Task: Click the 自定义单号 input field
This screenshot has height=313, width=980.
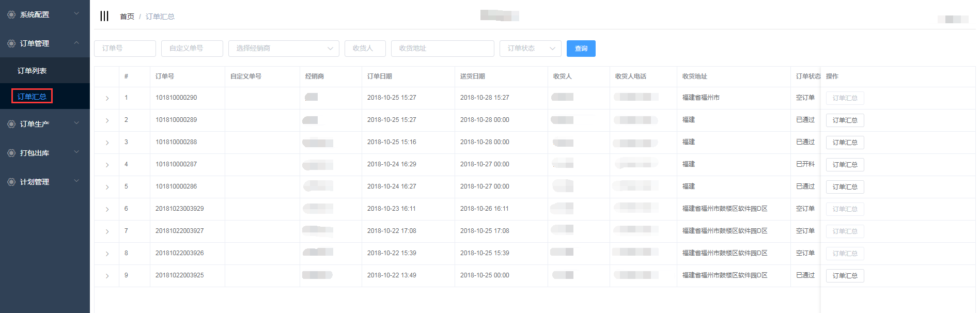Action: (x=192, y=49)
